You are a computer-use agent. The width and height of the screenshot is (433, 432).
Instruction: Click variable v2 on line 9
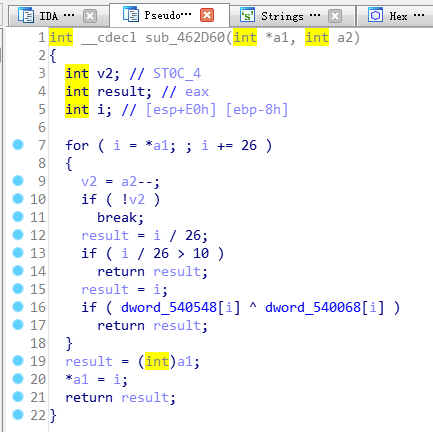point(89,181)
